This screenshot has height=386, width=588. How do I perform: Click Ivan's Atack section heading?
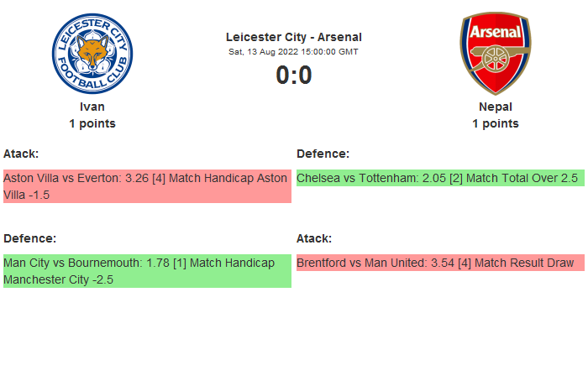tap(21, 154)
